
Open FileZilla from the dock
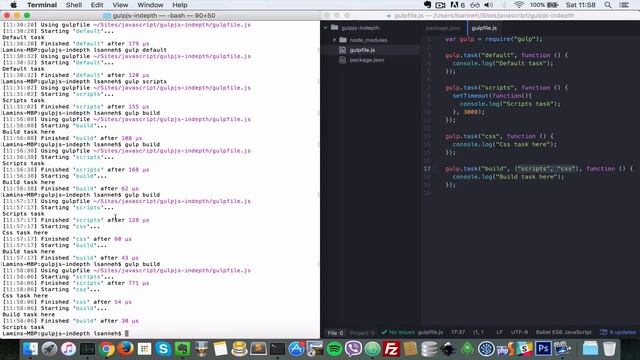(391, 349)
